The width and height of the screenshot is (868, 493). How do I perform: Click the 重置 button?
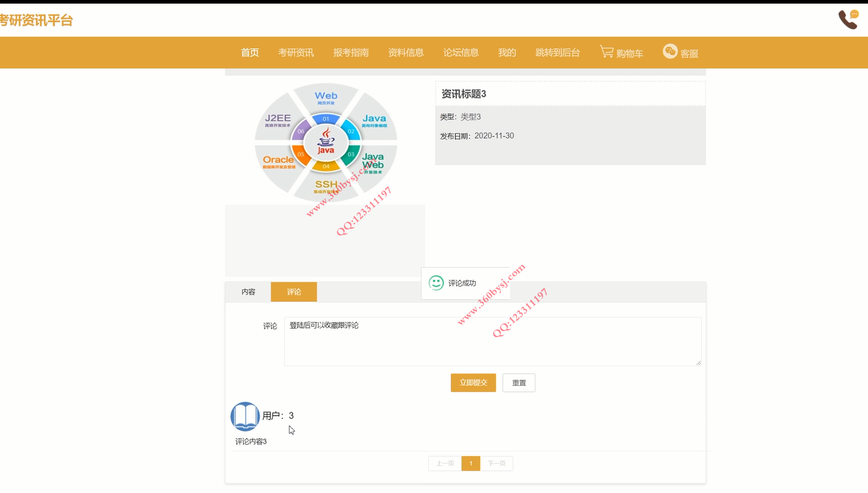519,383
